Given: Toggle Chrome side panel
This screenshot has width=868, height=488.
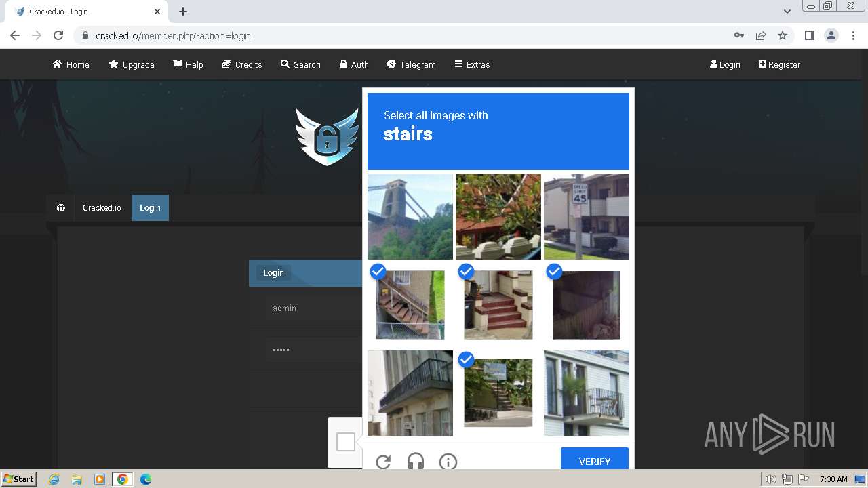Looking at the screenshot, I should click(809, 35).
